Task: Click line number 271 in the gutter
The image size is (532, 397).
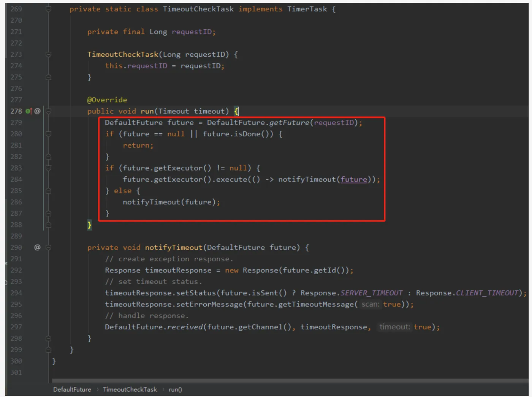Action: 16,32
